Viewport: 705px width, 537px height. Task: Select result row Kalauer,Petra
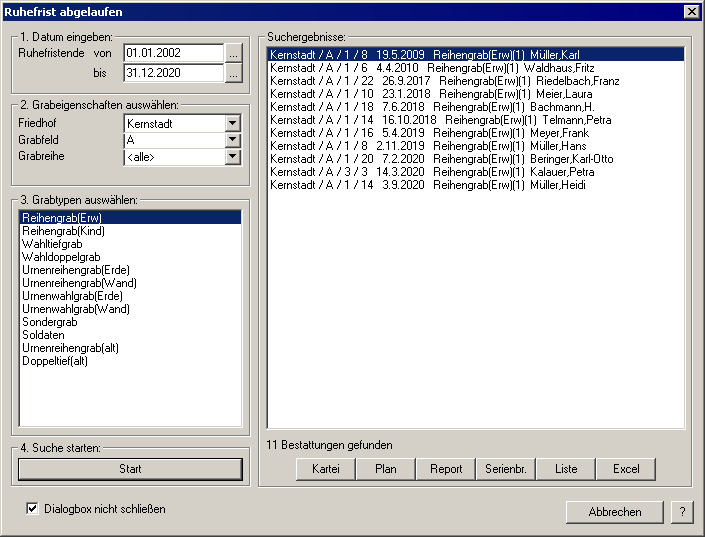coord(476,172)
